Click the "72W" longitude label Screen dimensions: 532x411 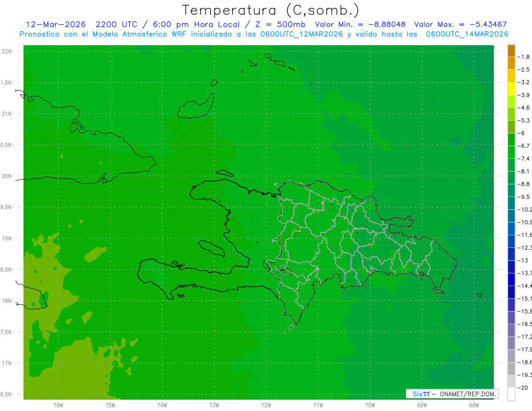(x=266, y=405)
